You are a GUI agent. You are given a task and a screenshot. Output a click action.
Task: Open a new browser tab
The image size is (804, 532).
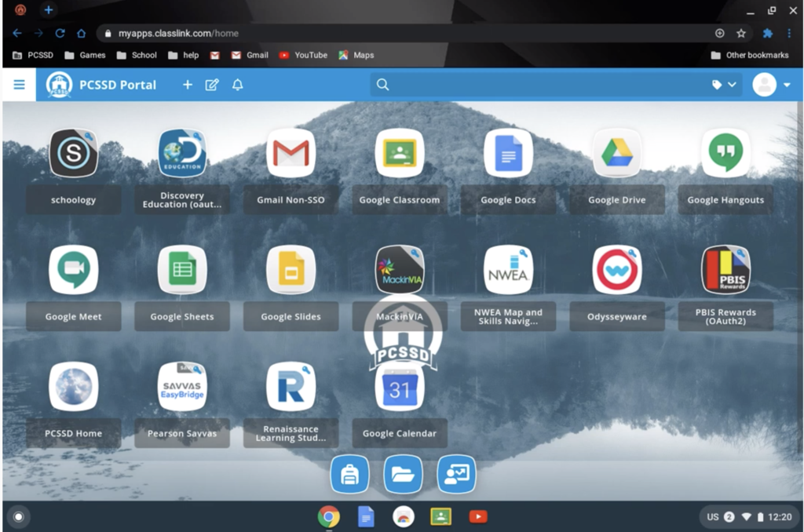tap(48, 9)
